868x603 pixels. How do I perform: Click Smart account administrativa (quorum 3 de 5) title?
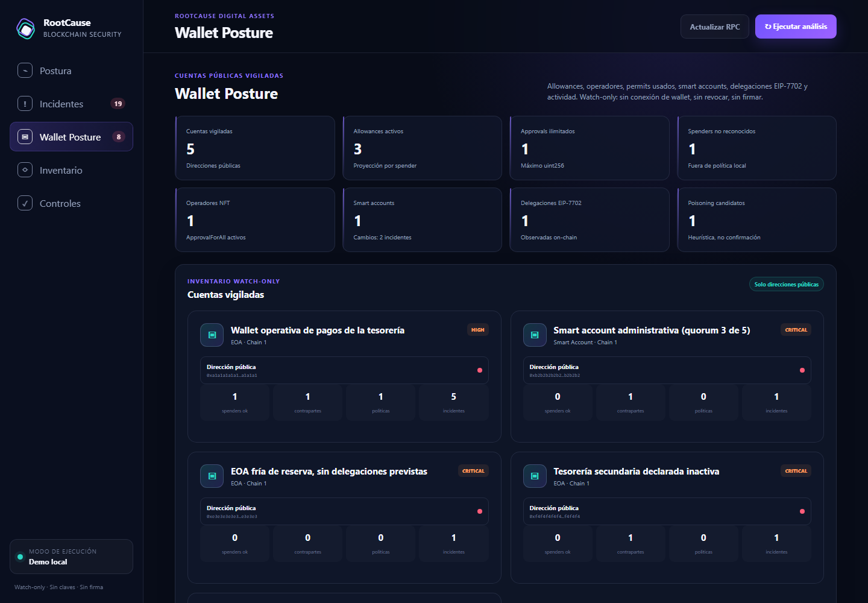pos(652,330)
